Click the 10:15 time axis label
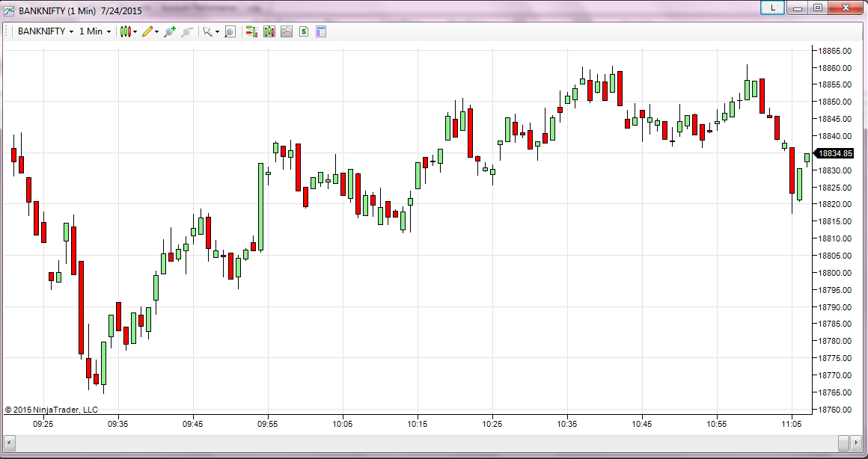 418,424
